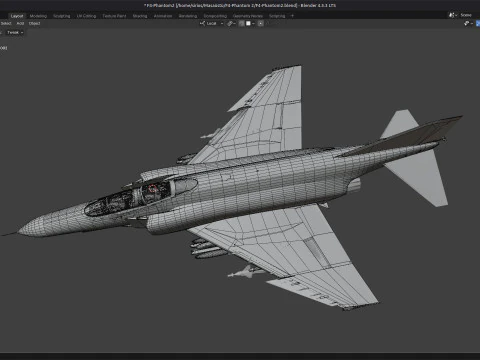The height and width of the screenshot is (360, 480).
Task: Open the Add menu in the viewport header
Action: tap(20, 23)
